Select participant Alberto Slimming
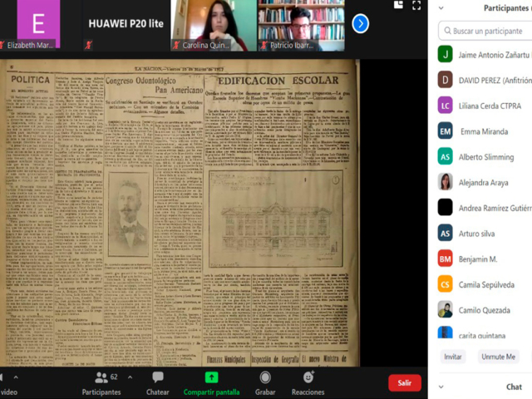This screenshot has height=399, width=532. pyautogui.click(x=485, y=157)
